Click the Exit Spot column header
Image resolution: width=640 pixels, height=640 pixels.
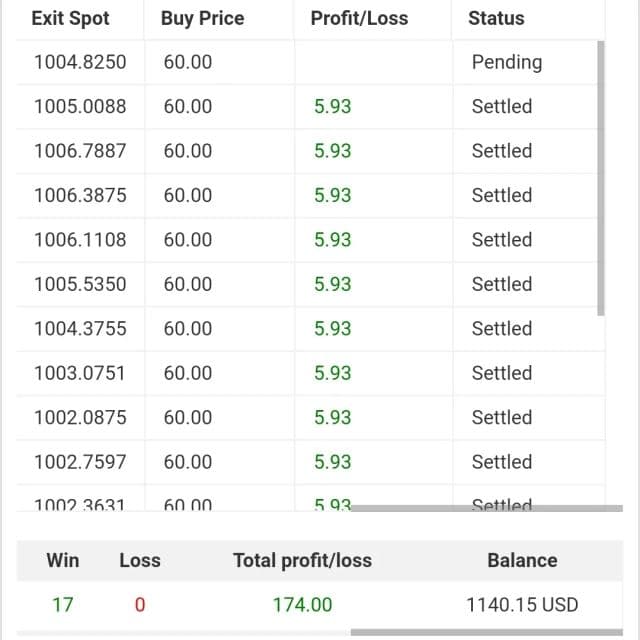point(71,18)
